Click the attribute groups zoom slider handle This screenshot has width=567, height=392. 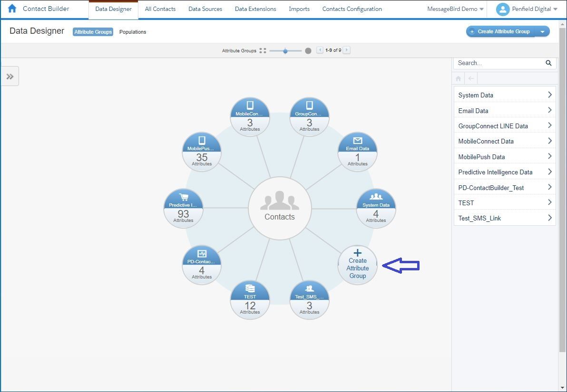285,51
